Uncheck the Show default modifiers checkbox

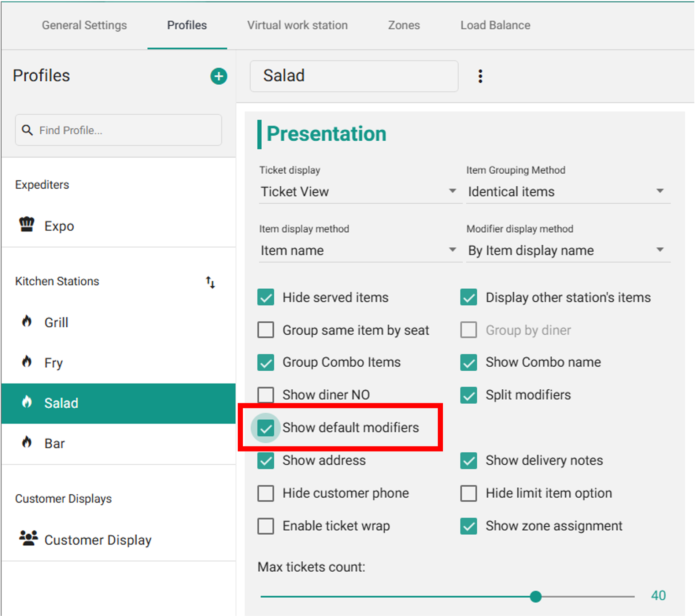tap(266, 428)
